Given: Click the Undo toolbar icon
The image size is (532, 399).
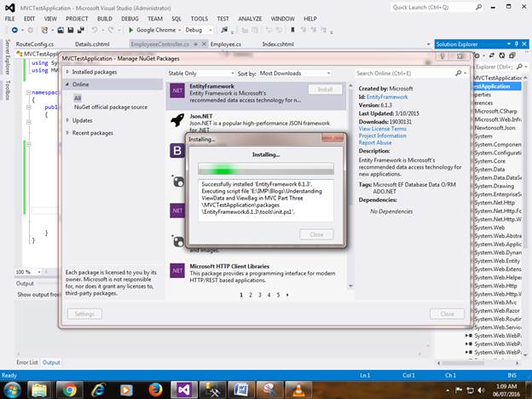Looking at the screenshot, I should [95, 30].
